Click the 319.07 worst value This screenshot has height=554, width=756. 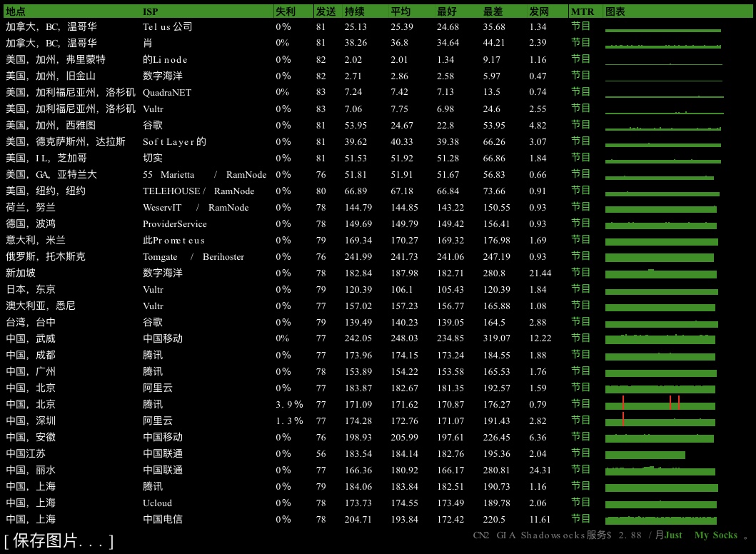tap(497, 338)
